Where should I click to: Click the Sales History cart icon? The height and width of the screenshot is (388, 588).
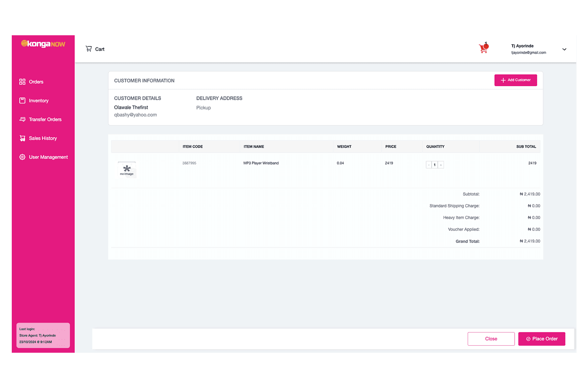22,138
